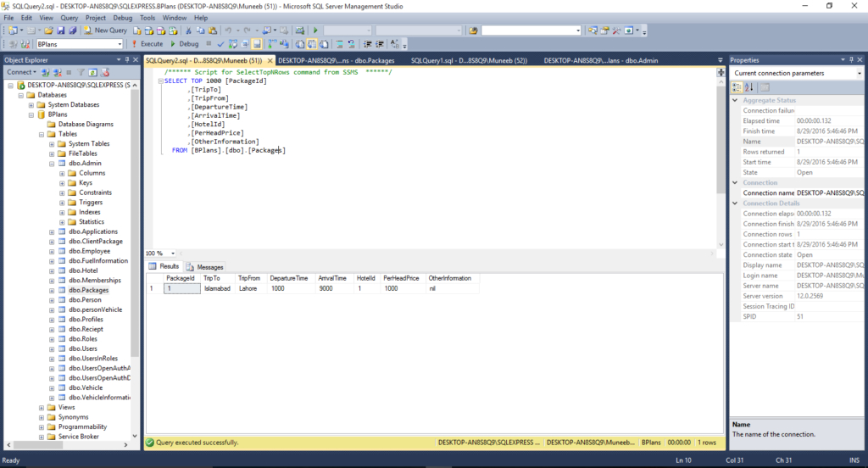Image resolution: width=868 pixels, height=468 pixels.
Task: Toggle Results to Grid icon
Action: point(312,44)
